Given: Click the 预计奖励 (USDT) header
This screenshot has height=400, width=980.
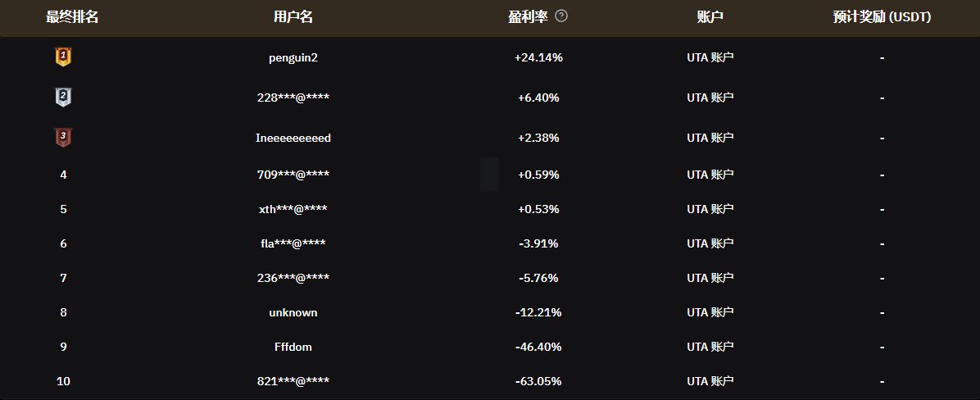Looking at the screenshot, I should coord(882,17).
